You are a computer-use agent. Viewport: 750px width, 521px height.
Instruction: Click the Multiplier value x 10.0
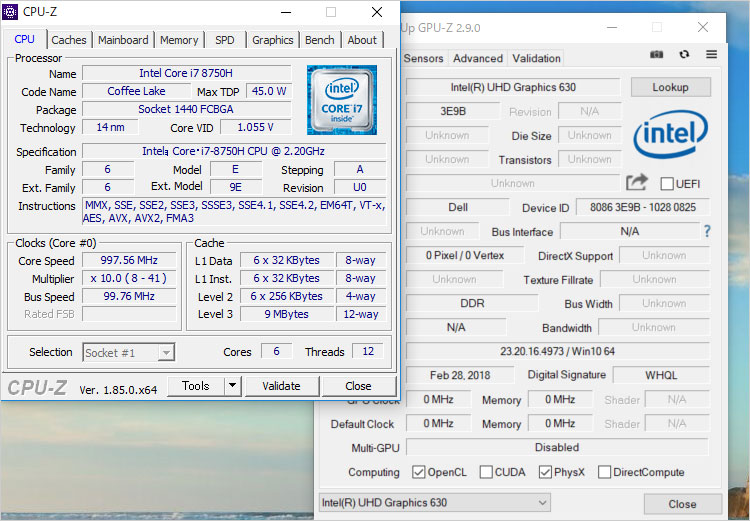129,278
